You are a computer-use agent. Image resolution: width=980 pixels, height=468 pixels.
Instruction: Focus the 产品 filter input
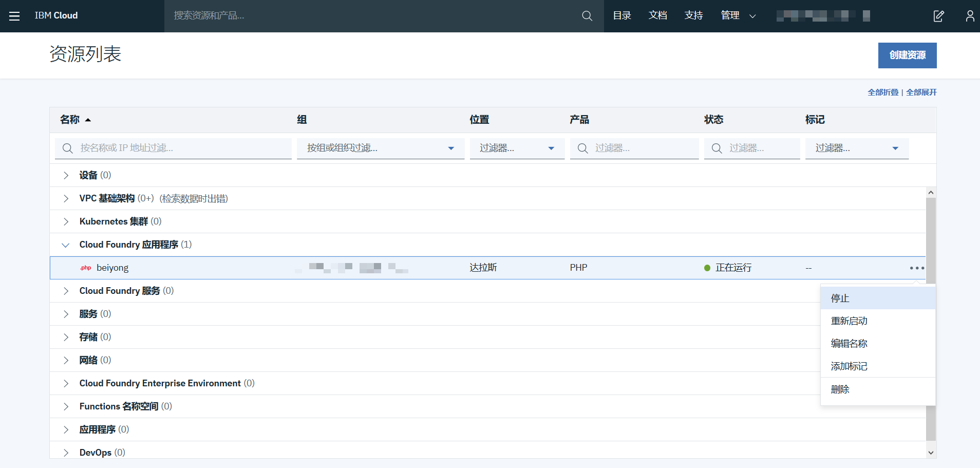click(634, 148)
